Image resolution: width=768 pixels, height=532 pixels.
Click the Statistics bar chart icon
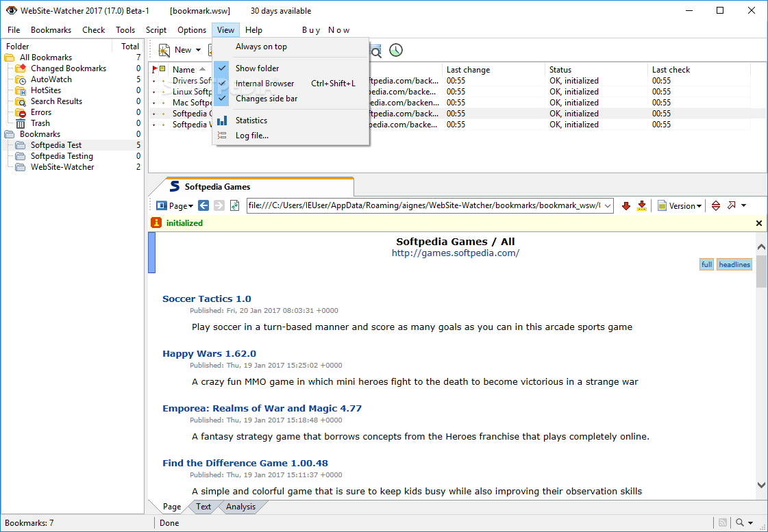pyautogui.click(x=222, y=121)
